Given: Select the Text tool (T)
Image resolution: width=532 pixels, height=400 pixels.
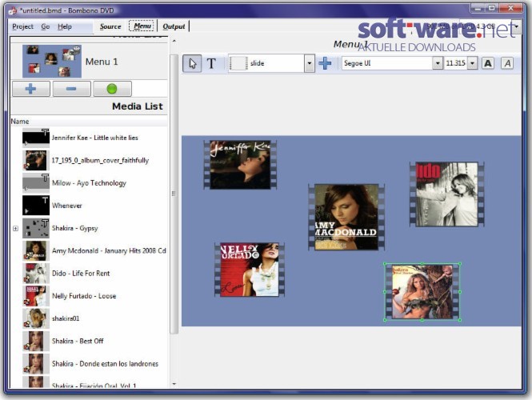Looking at the screenshot, I should 211,63.
